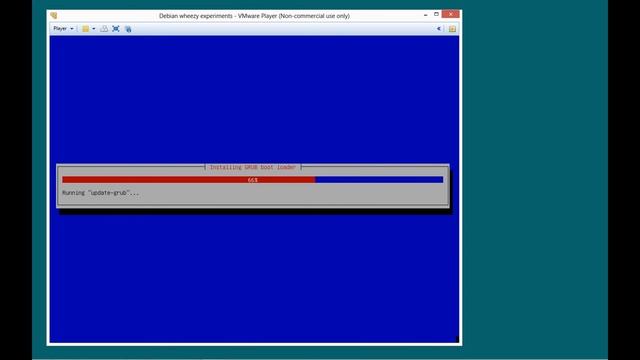
Task: Click the yellow power/suspend toolbar icon
Action: coord(85,29)
